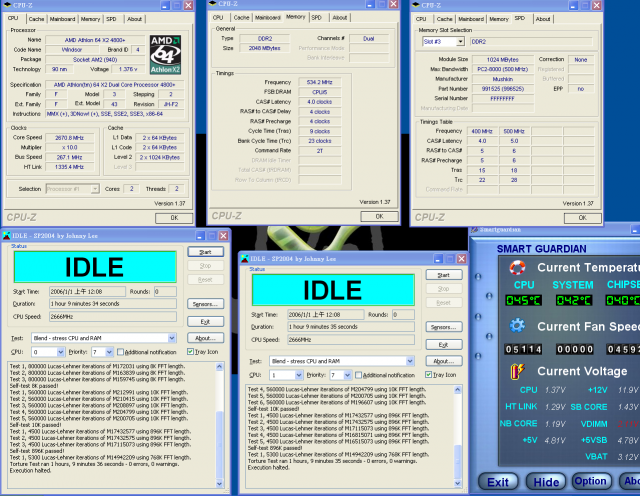Open Sensors in left SP2004 window
Screen dimensions: 640x496
pos(205,304)
